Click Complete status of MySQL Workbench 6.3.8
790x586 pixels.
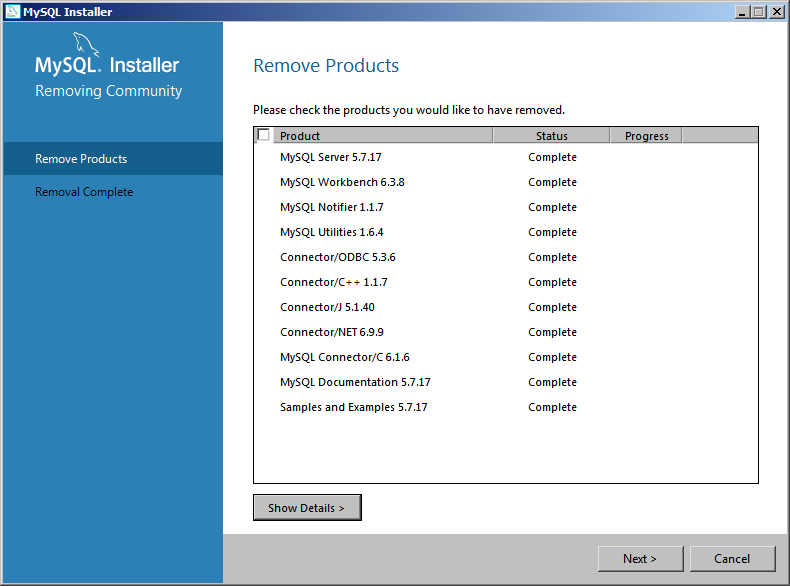click(552, 182)
